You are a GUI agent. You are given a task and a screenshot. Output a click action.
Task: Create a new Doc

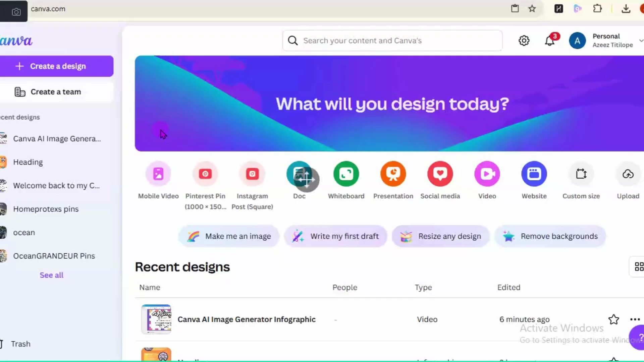299,174
